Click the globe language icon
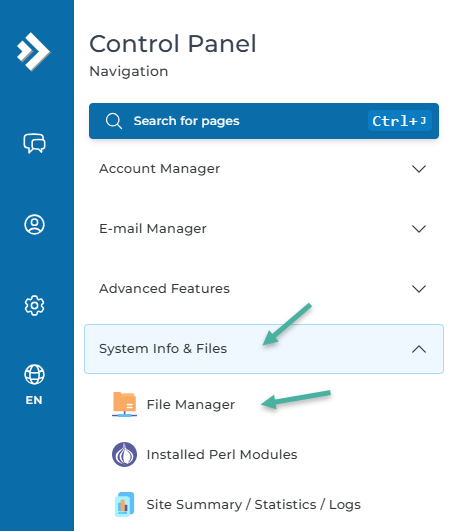 pyautogui.click(x=34, y=375)
